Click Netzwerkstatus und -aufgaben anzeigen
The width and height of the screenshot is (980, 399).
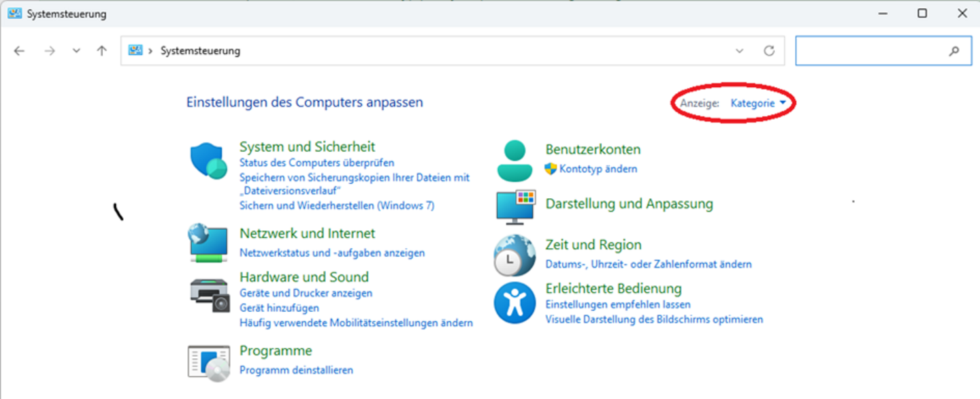pos(331,253)
